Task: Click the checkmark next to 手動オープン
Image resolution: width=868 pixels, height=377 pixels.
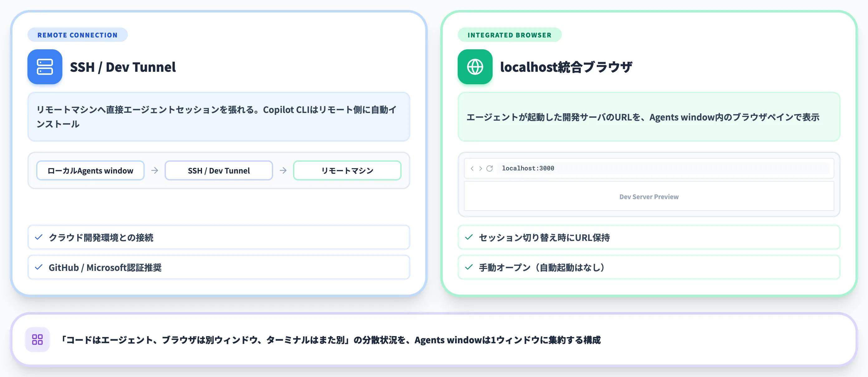Action: click(x=469, y=267)
